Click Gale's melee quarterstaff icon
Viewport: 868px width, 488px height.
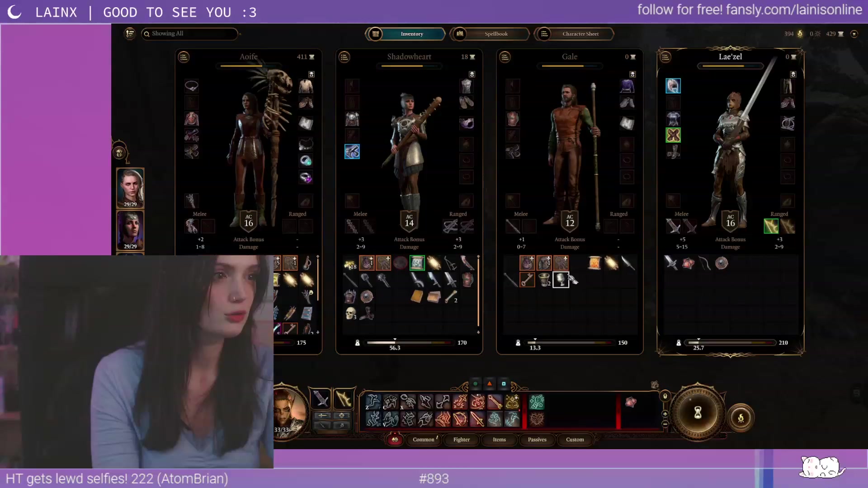(x=513, y=226)
